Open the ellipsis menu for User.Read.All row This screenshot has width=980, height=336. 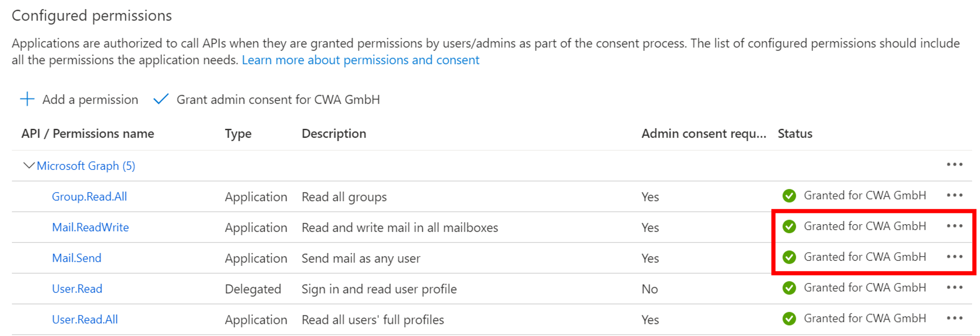tap(954, 318)
